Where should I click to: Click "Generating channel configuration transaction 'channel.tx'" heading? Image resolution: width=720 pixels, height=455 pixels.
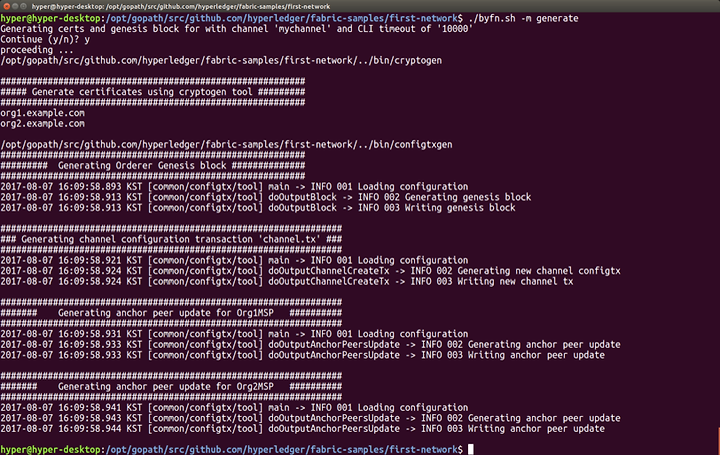coord(171,239)
